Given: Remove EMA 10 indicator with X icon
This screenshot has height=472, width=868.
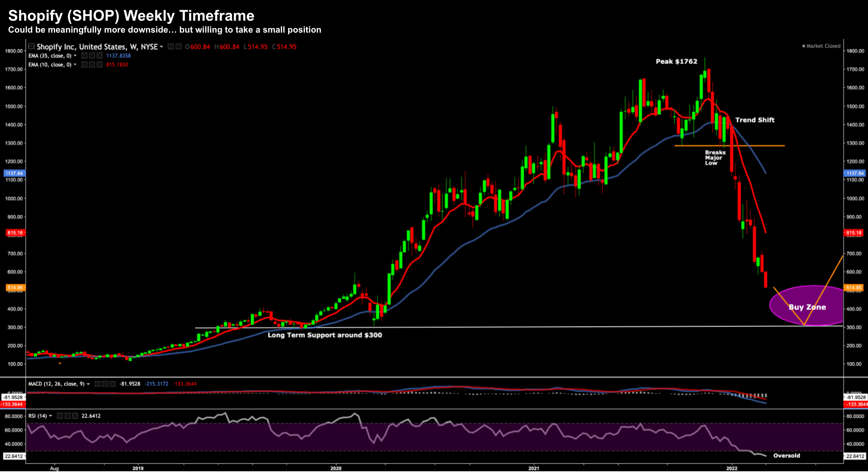Looking at the screenshot, I should [x=100, y=65].
